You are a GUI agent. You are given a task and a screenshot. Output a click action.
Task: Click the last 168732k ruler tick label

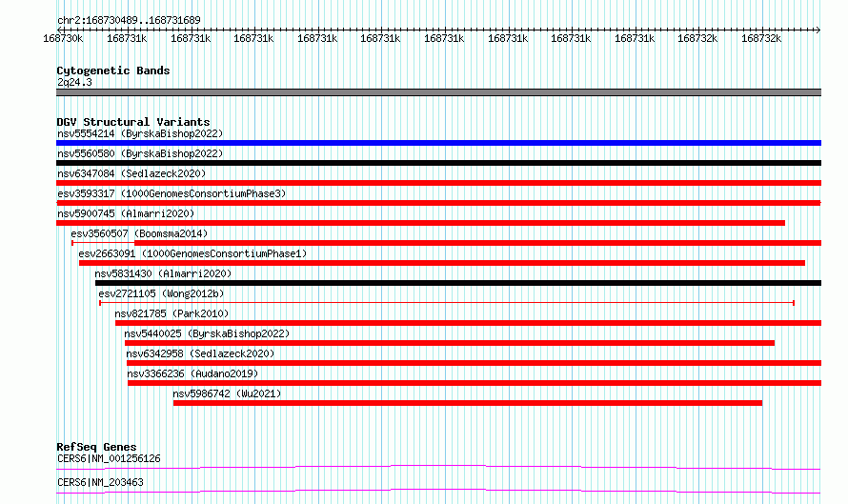point(761,38)
